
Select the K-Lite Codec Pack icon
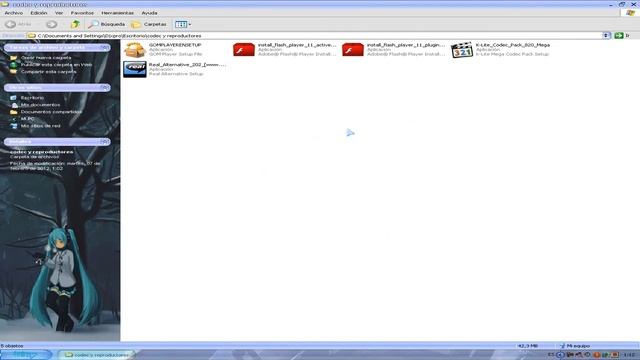tap(462, 49)
